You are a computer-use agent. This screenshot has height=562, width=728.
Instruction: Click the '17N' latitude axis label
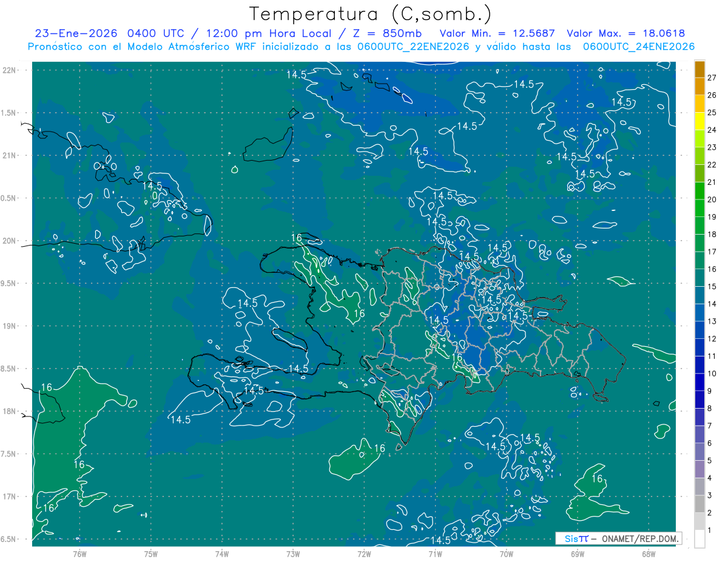click(x=10, y=497)
